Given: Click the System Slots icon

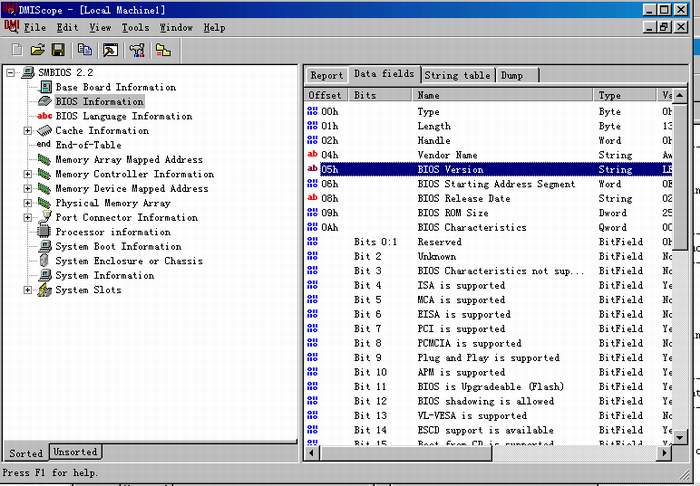Looking at the screenshot, I should click(x=45, y=290).
